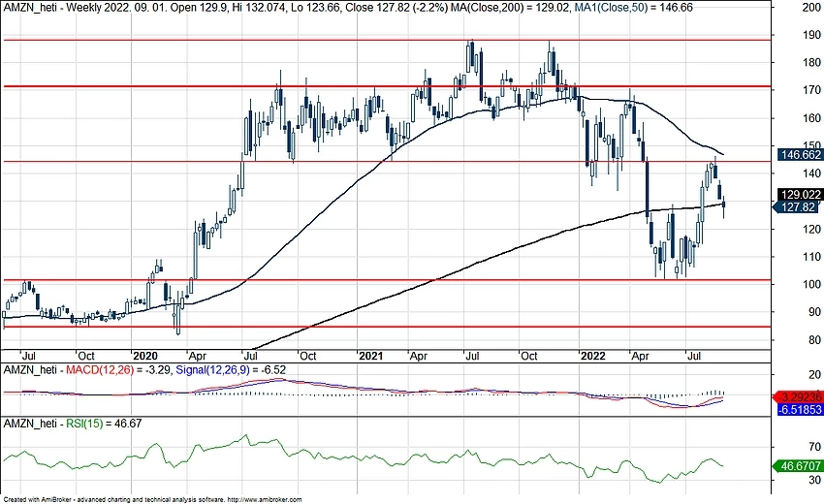Click the 100 price axis label

(812, 284)
